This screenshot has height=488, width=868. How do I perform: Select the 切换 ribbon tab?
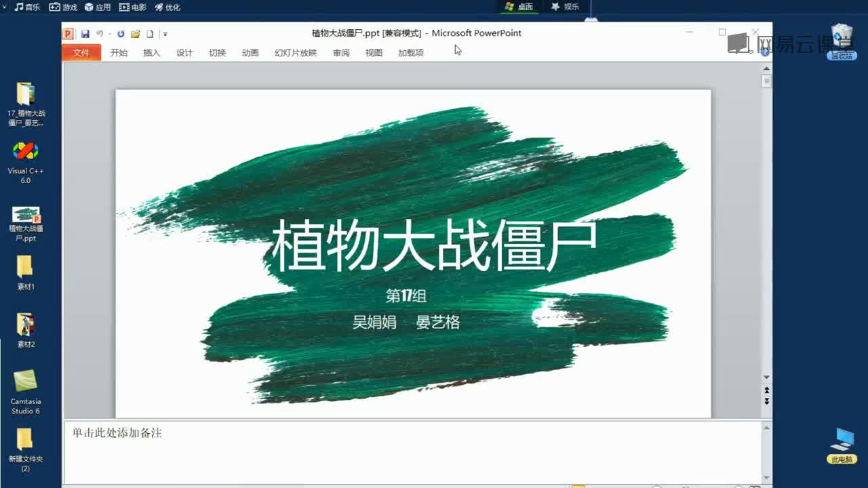pos(218,53)
